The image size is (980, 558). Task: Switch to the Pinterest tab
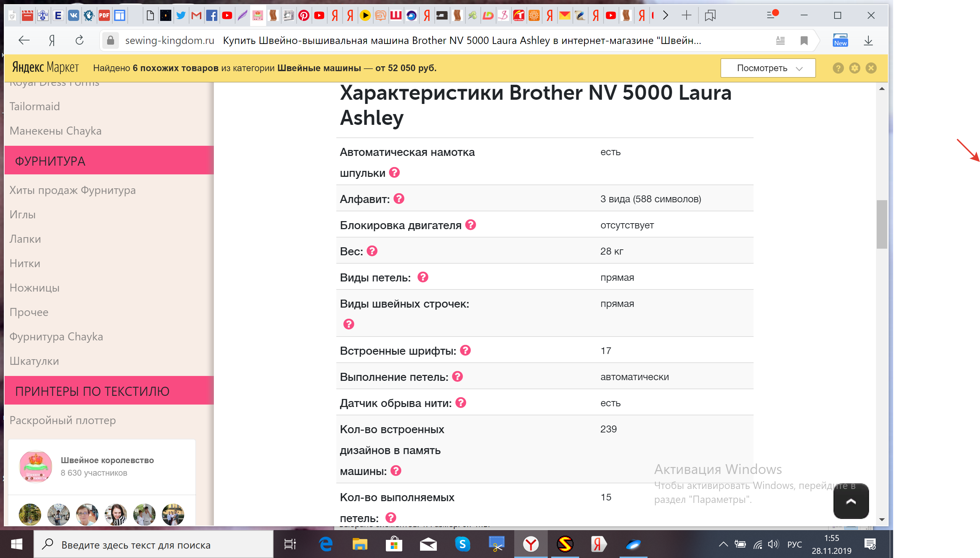coord(304,15)
